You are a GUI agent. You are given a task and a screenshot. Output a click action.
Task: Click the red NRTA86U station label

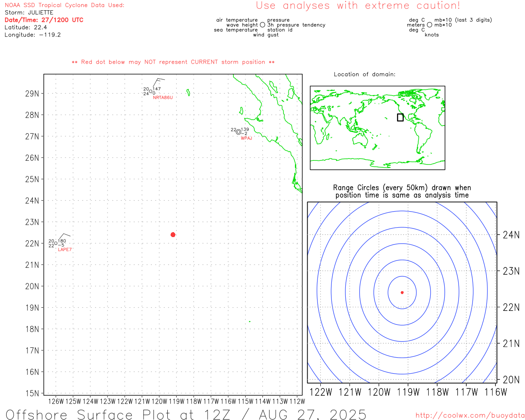click(163, 98)
